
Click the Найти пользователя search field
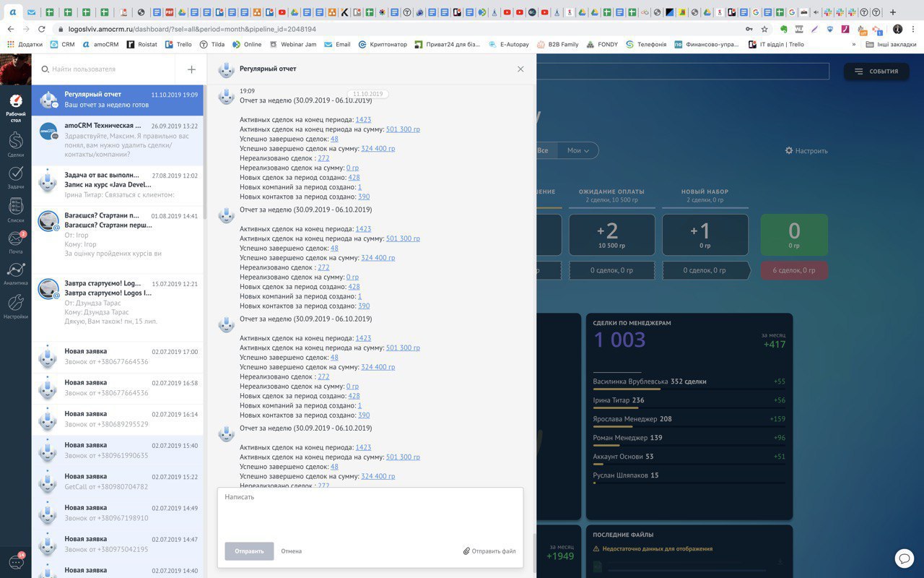tap(103, 69)
